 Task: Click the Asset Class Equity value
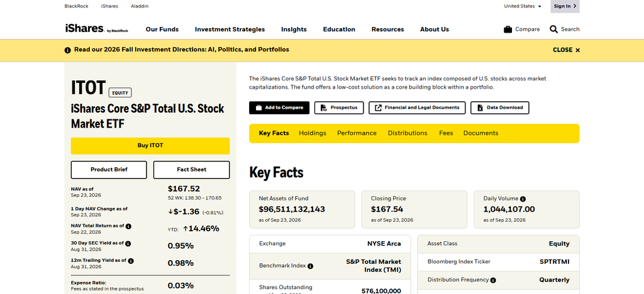[x=559, y=244]
